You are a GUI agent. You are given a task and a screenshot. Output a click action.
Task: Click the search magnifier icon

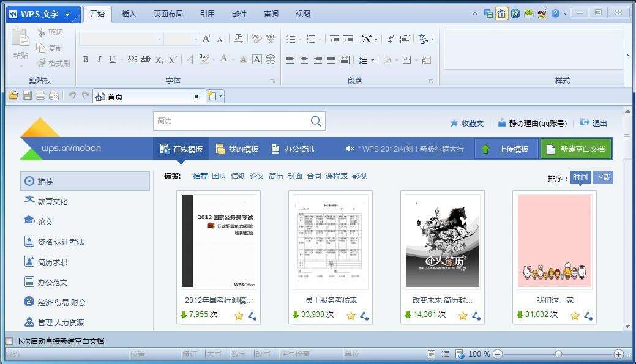pyautogui.click(x=316, y=121)
